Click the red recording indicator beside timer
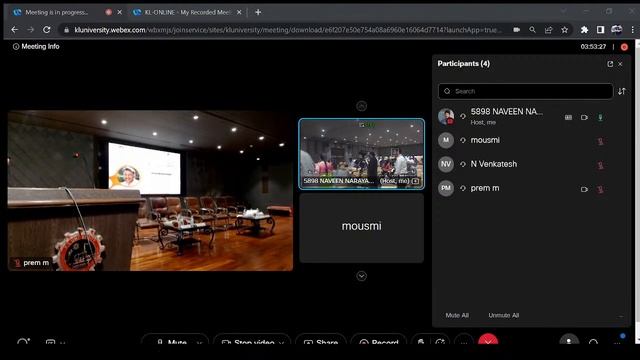 pos(624,47)
